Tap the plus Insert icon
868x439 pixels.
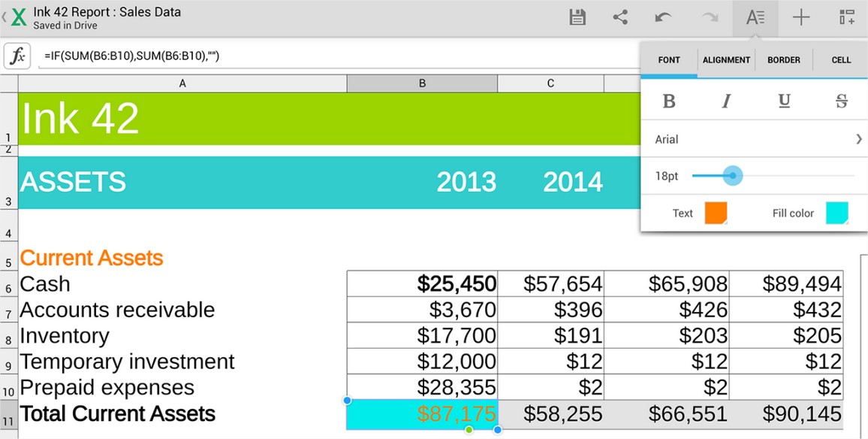(x=801, y=18)
